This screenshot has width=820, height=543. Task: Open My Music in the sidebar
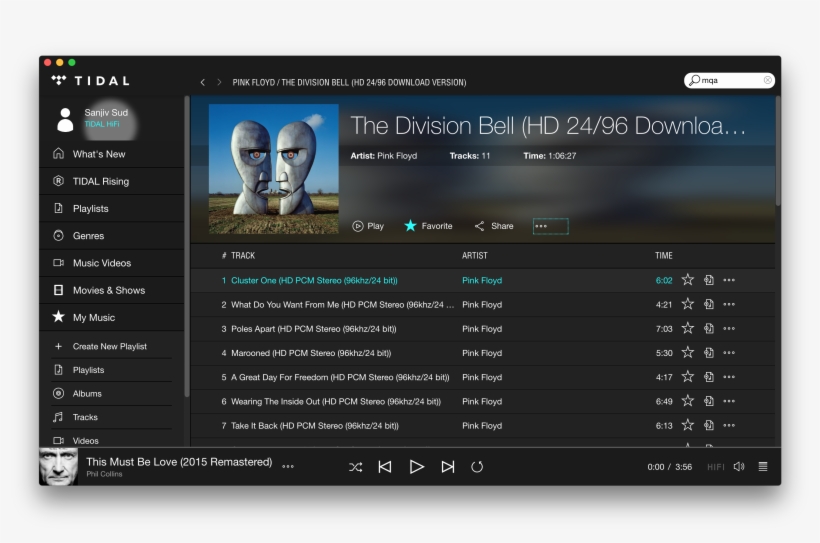[x=111, y=318]
